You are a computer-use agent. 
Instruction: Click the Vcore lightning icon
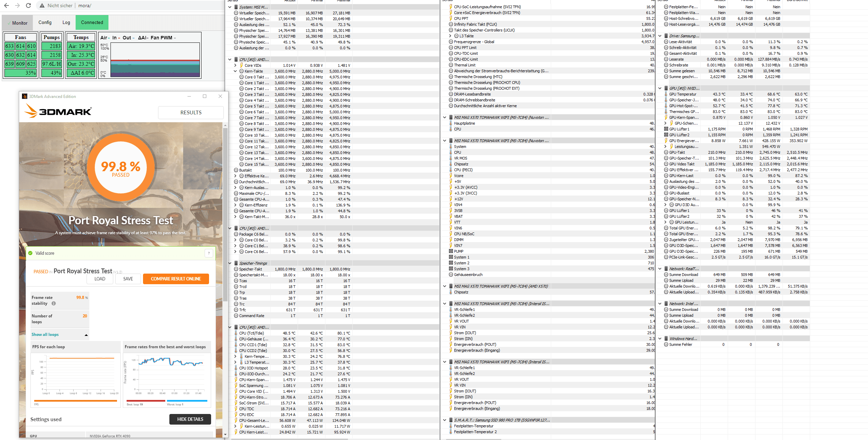451,176
